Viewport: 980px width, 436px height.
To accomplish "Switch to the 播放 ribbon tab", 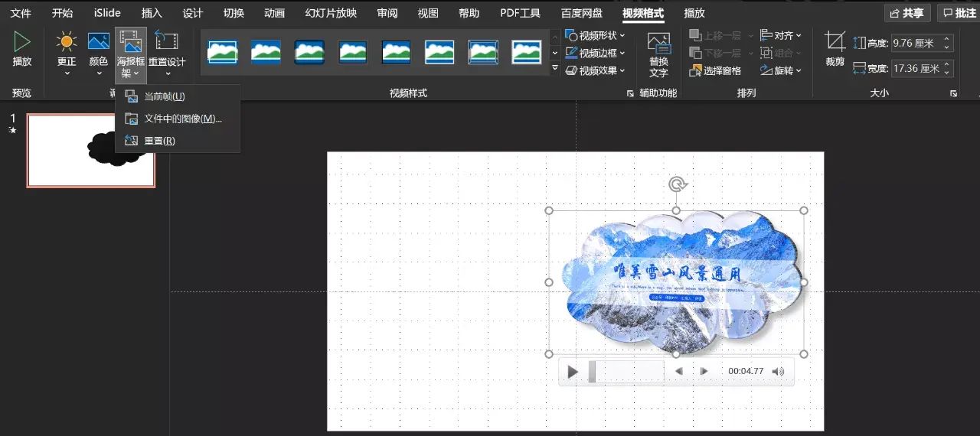I will (694, 13).
